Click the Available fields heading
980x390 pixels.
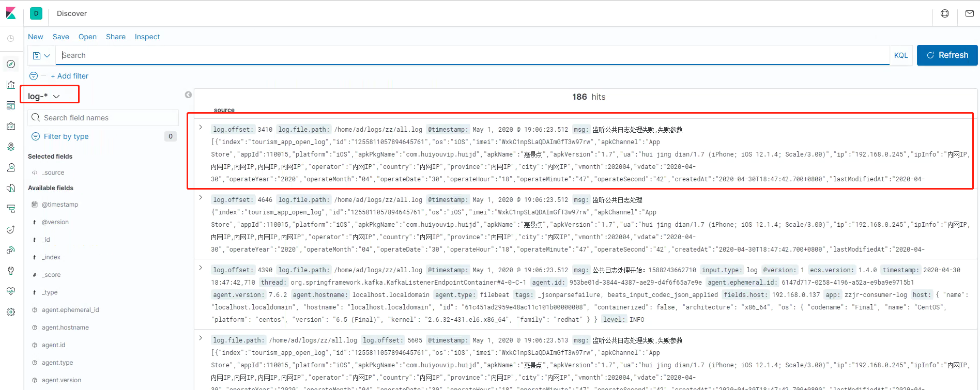coord(51,188)
